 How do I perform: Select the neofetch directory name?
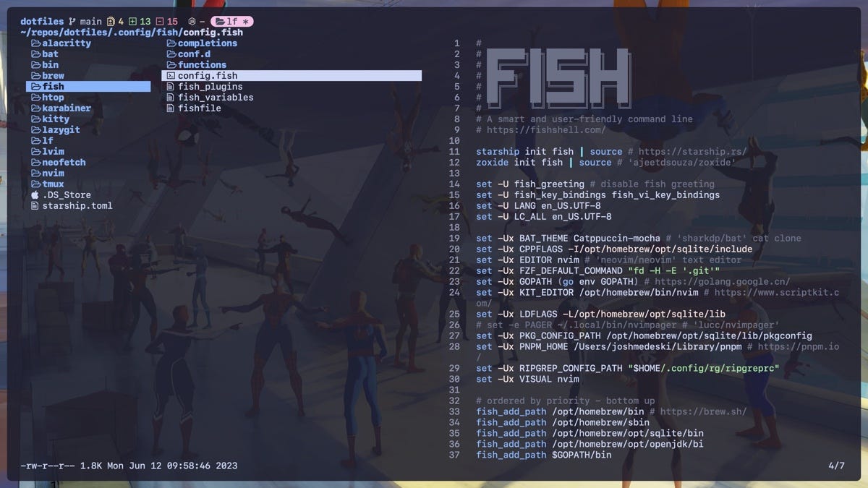pos(64,163)
